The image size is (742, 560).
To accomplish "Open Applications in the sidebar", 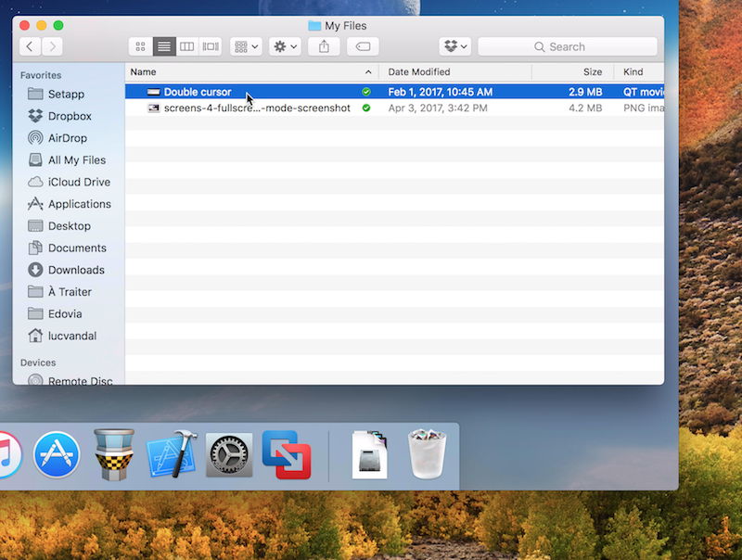I will (x=80, y=204).
